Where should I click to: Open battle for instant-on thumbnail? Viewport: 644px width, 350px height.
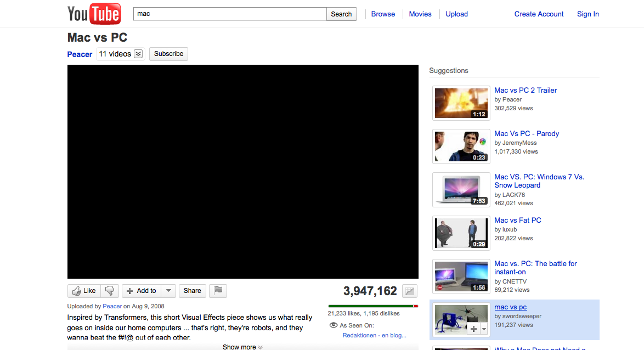click(x=461, y=276)
